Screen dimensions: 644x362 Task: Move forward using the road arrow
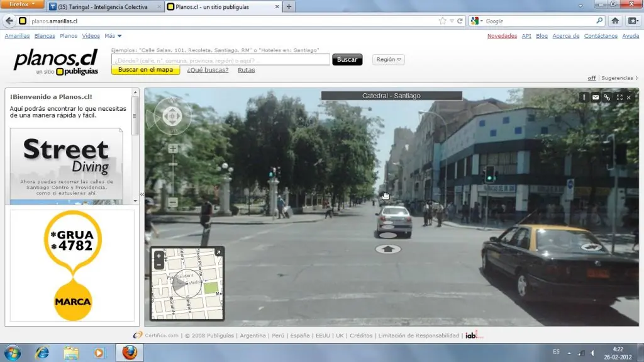coord(387,249)
